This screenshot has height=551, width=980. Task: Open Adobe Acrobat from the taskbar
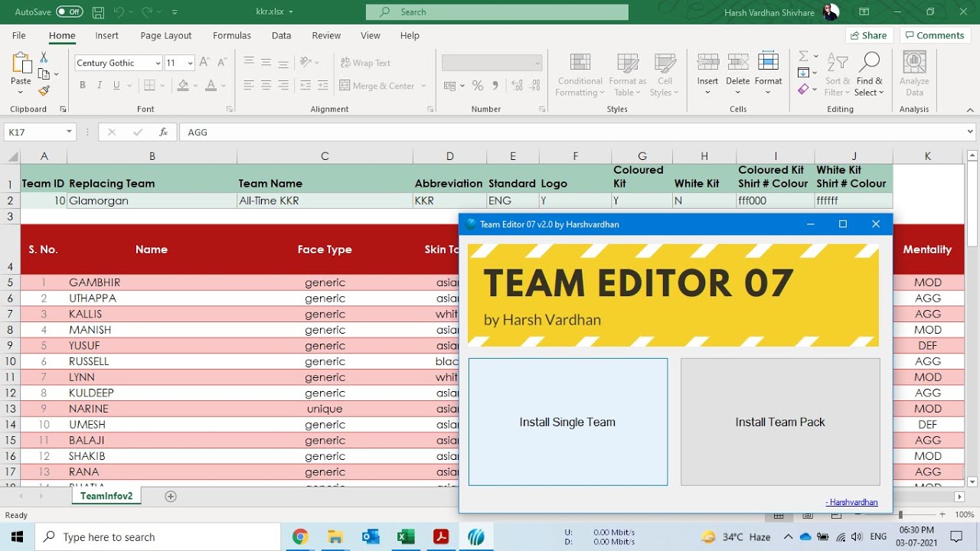pyautogui.click(x=441, y=536)
